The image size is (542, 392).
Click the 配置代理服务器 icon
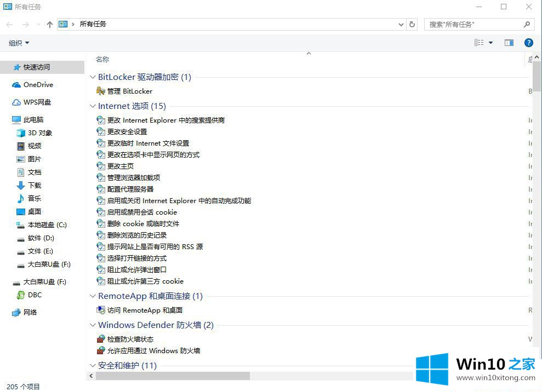pos(101,189)
